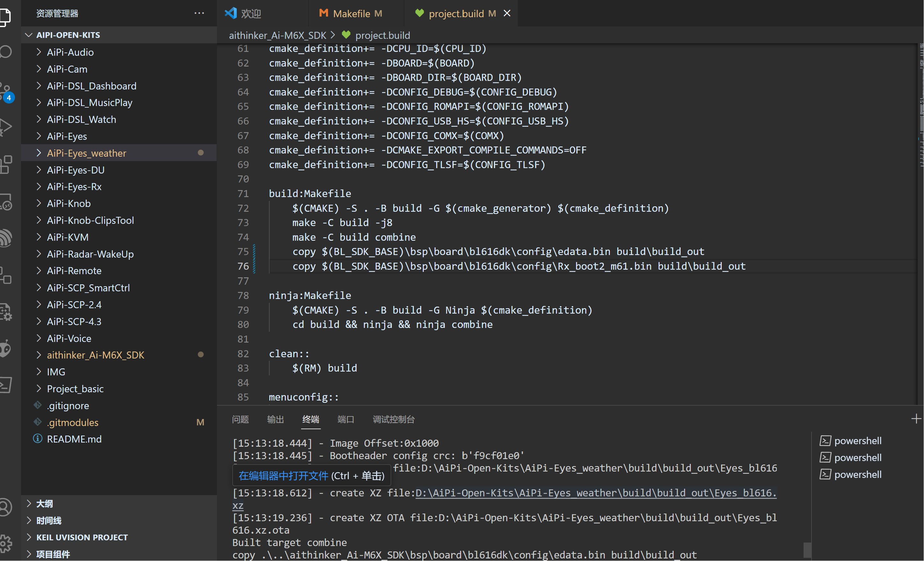Select the AiPi-Voice folder row
The height and width of the screenshot is (561, 924).
point(119,338)
